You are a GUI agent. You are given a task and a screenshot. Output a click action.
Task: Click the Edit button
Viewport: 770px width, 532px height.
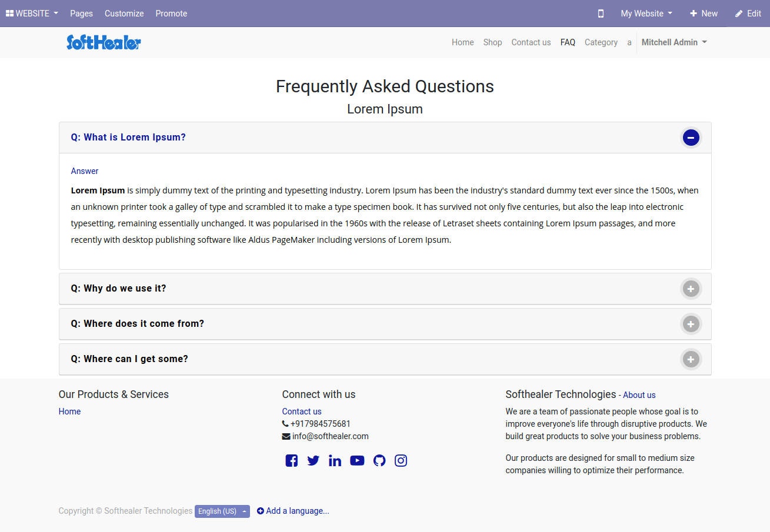tap(748, 14)
